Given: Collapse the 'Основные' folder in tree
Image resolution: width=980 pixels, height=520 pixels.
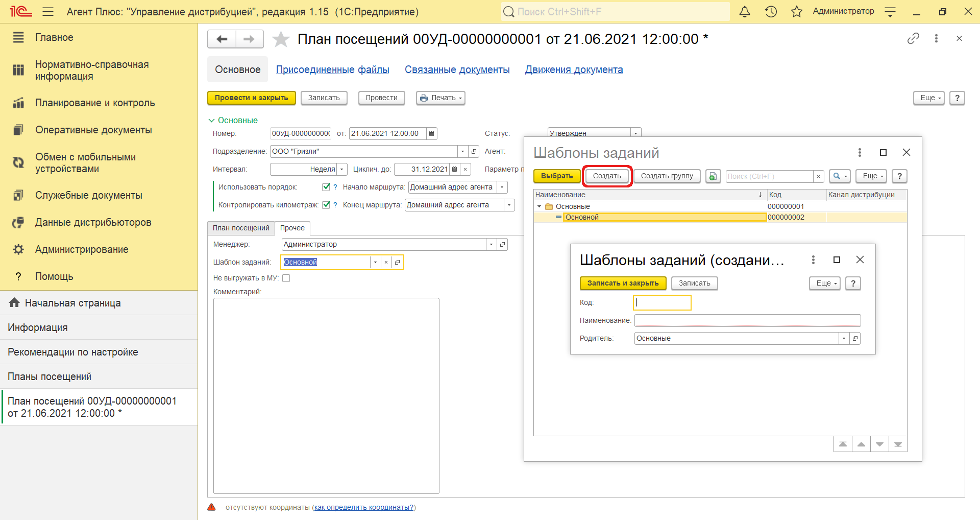Looking at the screenshot, I should 539,206.
